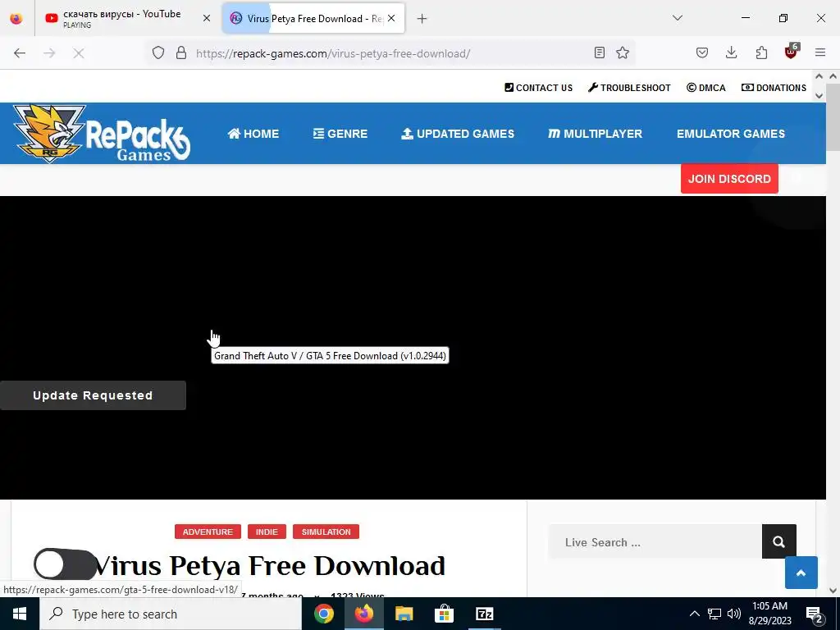Show hidden system tray icons
The width and height of the screenshot is (840, 630).
694,614
